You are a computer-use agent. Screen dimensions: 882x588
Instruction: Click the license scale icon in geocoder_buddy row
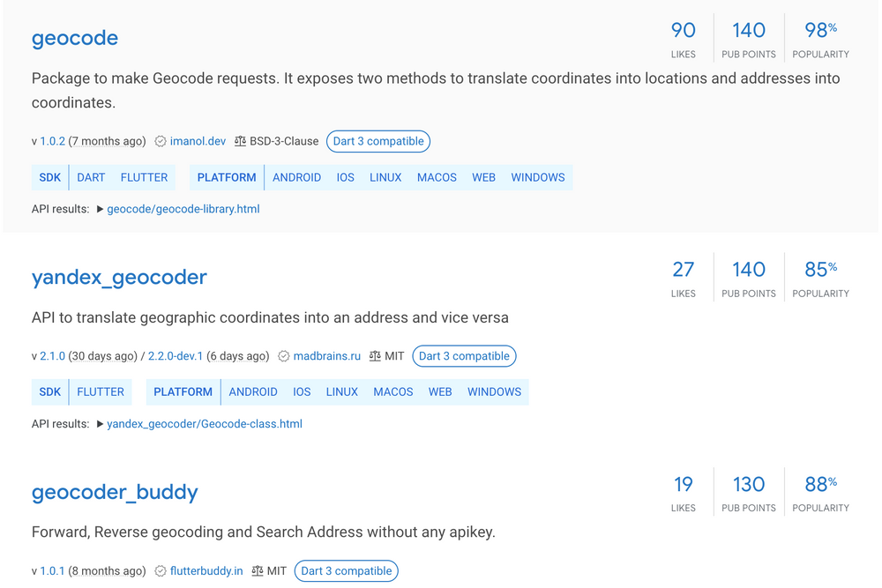pos(258,571)
